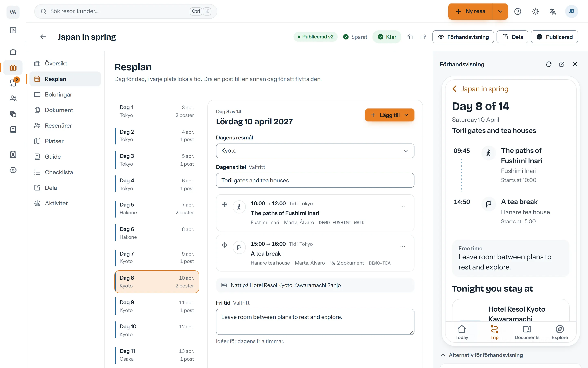The height and width of the screenshot is (368, 588).
Task: Open the Bokningar section
Action: click(65, 94)
